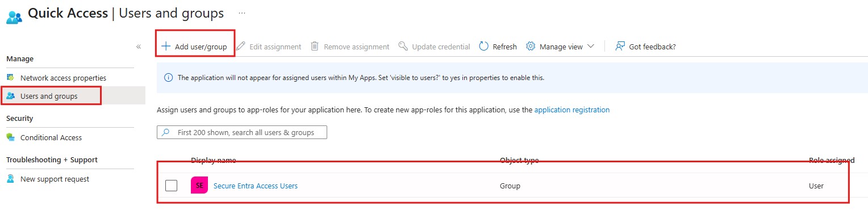Click the pink SE group avatar
Image resolution: width=868 pixels, height=210 pixels.
click(x=199, y=185)
